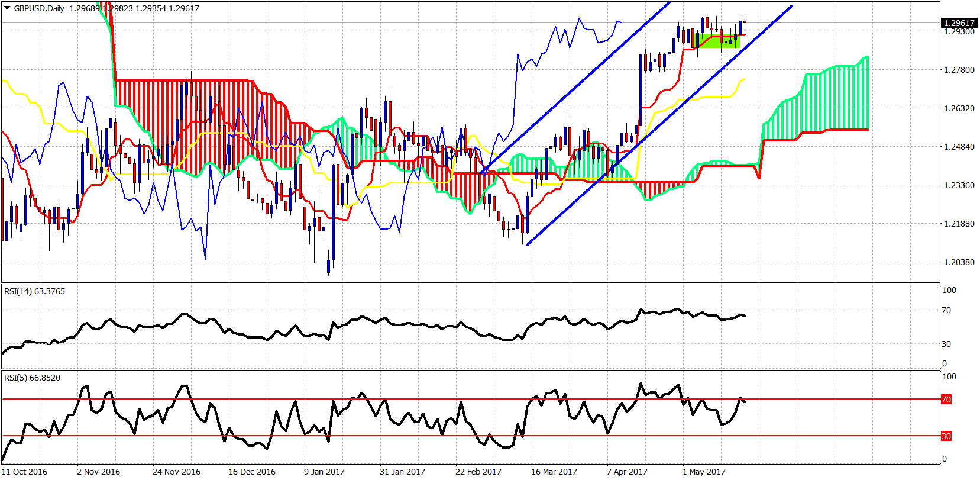Click the 1.27800 price axis label
The height and width of the screenshot is (480, 980).
958,70
